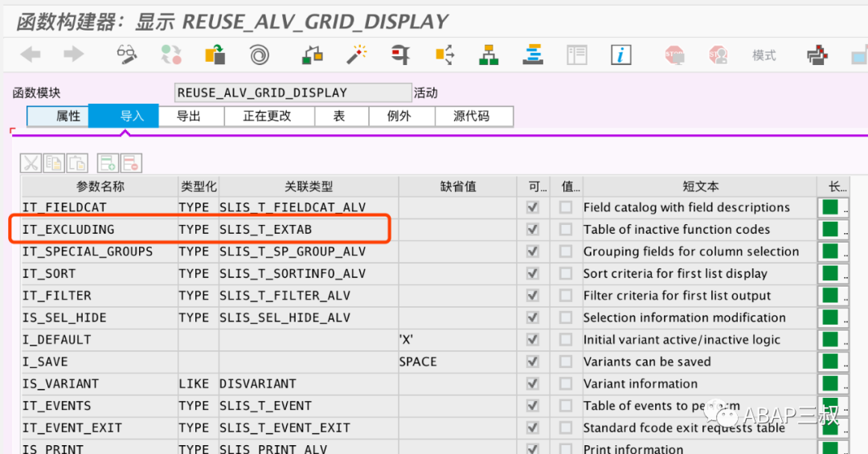The image size is (868, 454).
Task: Select the IT_EVENT_EXIT parameter cell
Action: 100,428
